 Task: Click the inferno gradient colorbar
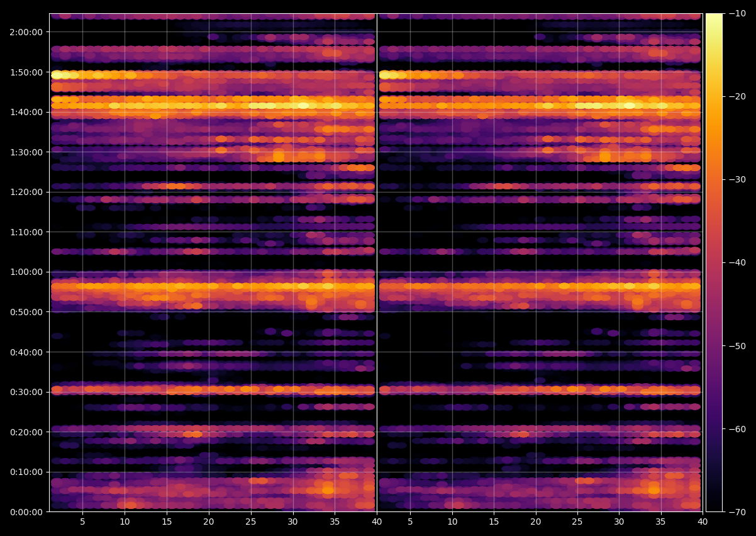[714, 262]
